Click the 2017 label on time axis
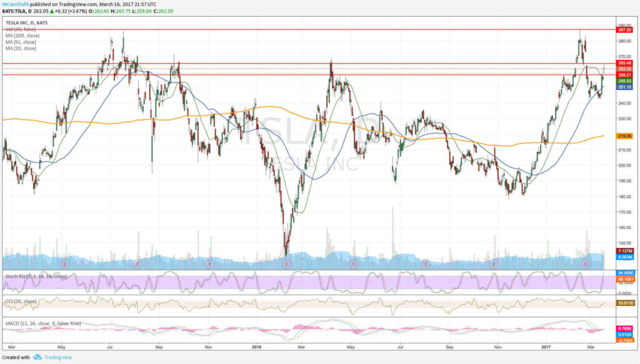Screen dimensions: 640x364 click(x=546, y=347)
